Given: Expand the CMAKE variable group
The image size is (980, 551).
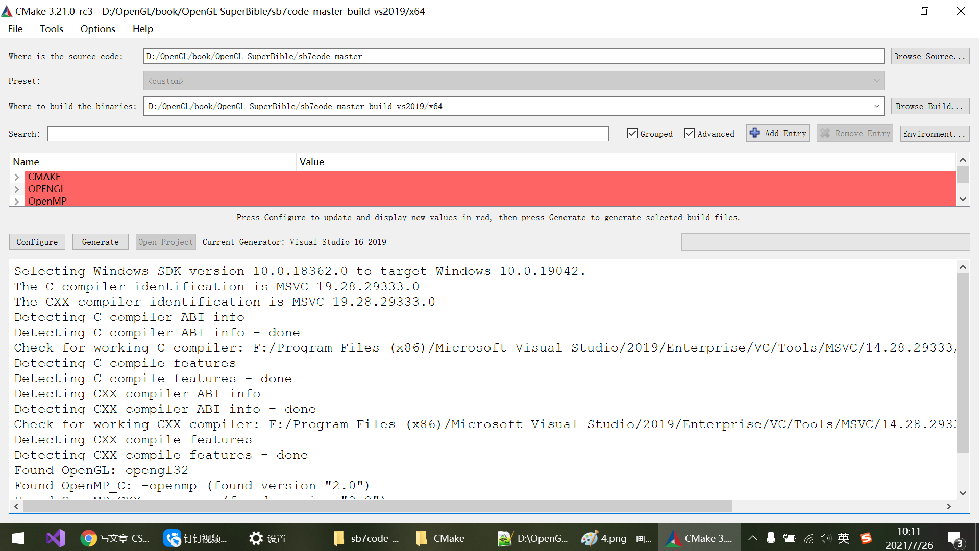Looking at the screenshot, I should pyautogui.click(x=17, y=177).
